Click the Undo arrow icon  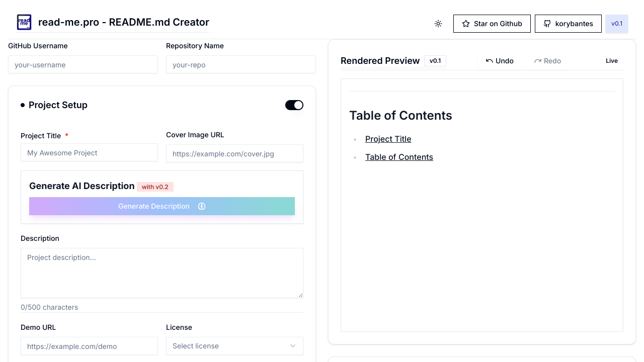[489, 61]
